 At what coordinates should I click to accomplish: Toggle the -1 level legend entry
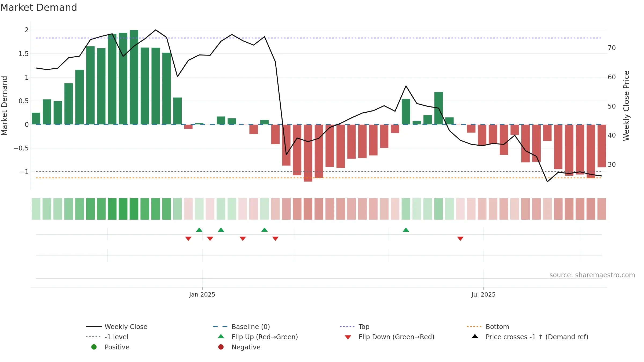click(107, 337)
